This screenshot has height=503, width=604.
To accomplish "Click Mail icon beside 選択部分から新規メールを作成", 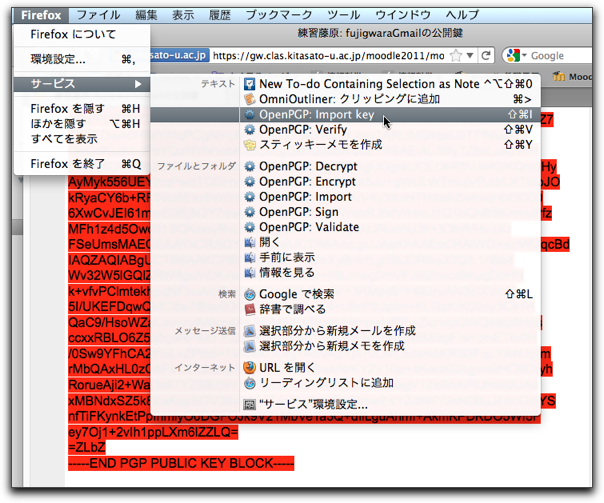I will click(x=250, y=331).
